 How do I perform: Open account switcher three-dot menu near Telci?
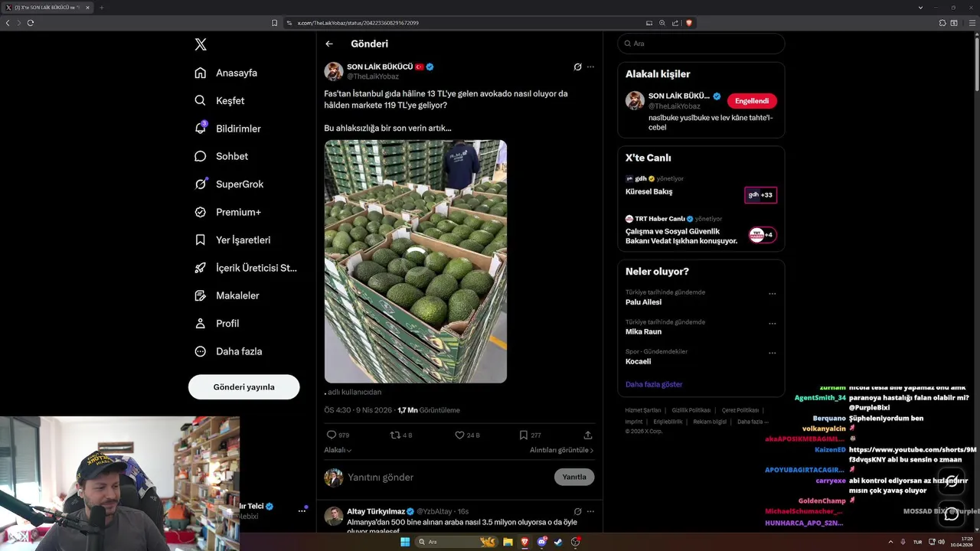(x=302, y=511)
